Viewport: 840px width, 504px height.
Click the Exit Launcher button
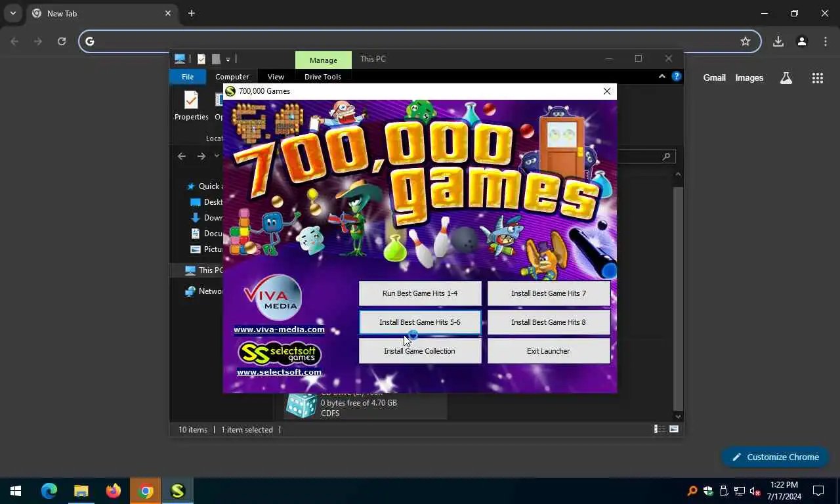[549, 351]
